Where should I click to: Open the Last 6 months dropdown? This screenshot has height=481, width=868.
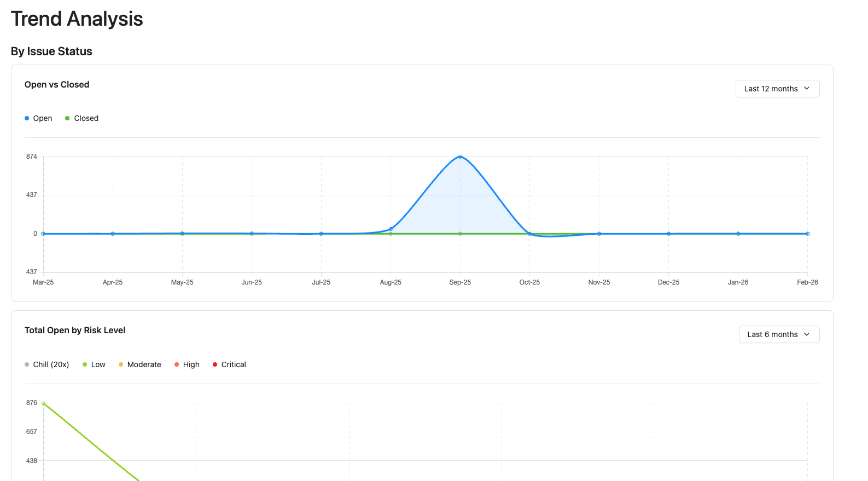779,334
